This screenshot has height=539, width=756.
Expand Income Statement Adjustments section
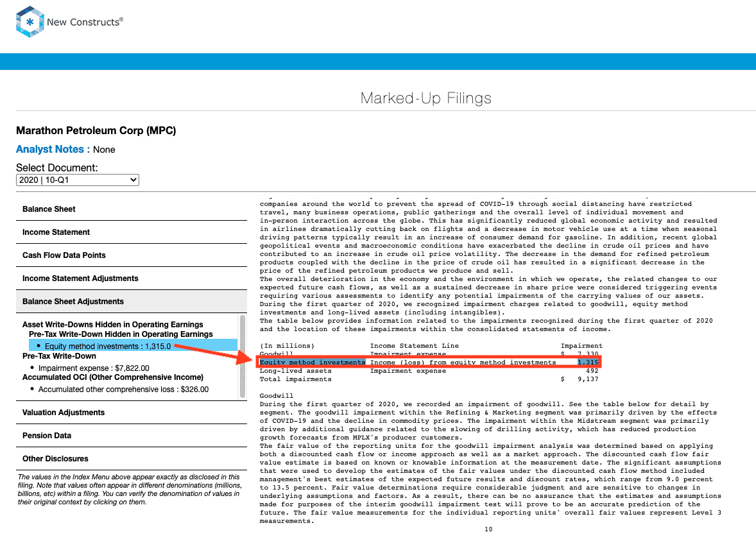pyautogui.click(x=132, y=278)
